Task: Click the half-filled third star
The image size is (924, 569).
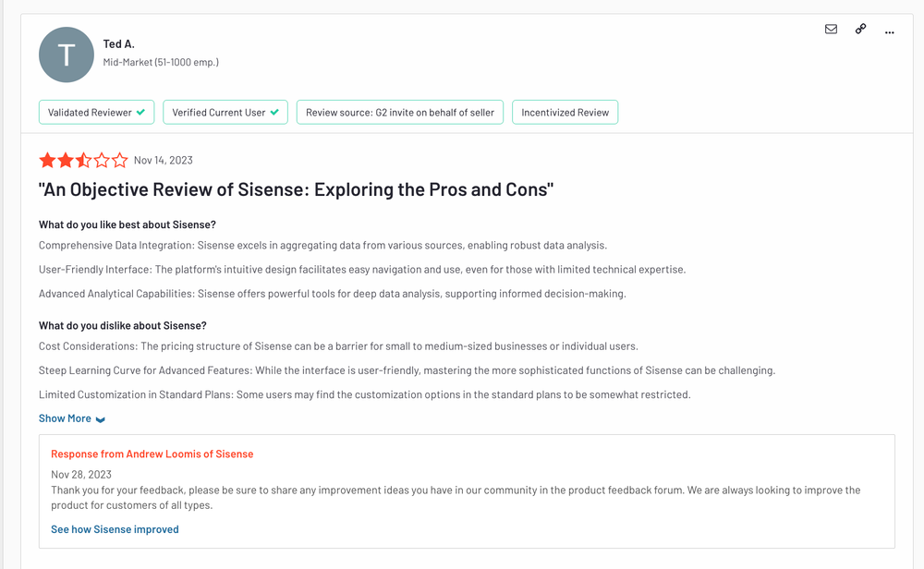Action: tap(83, 159)
